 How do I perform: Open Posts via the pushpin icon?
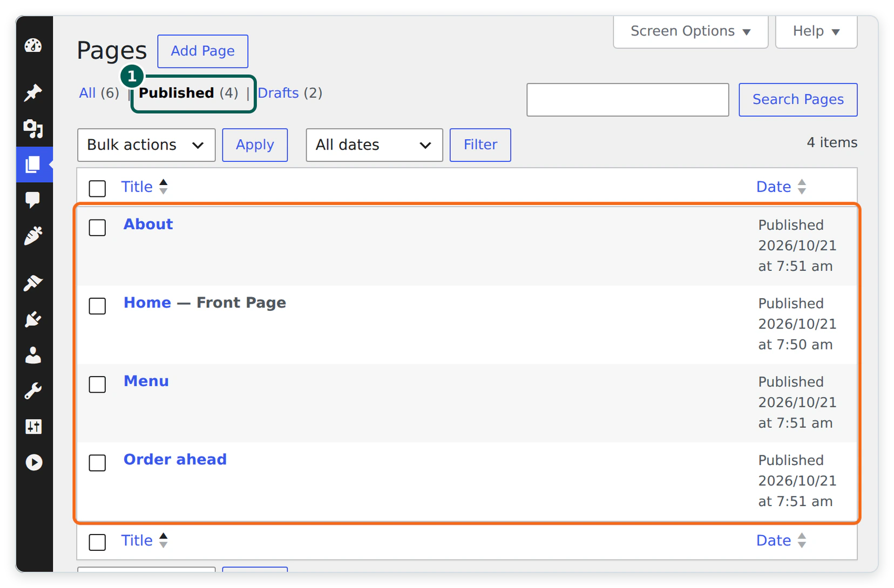tap(33, 92)
